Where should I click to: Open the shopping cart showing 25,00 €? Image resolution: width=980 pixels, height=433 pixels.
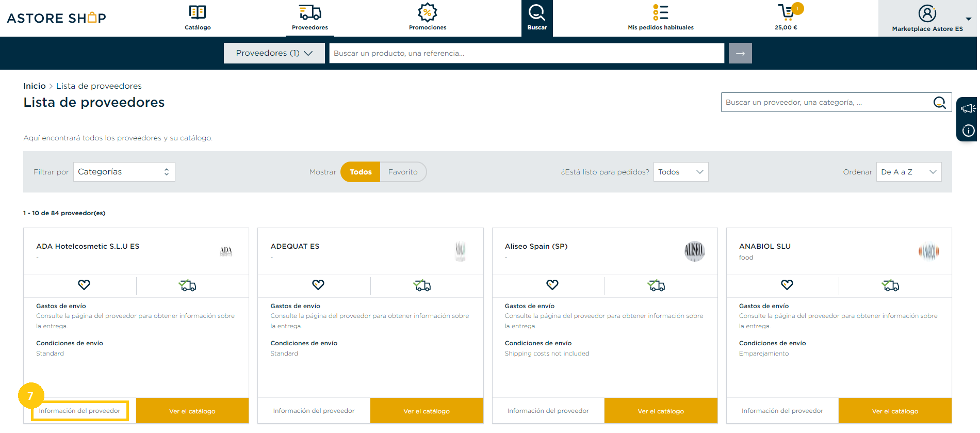787,17
